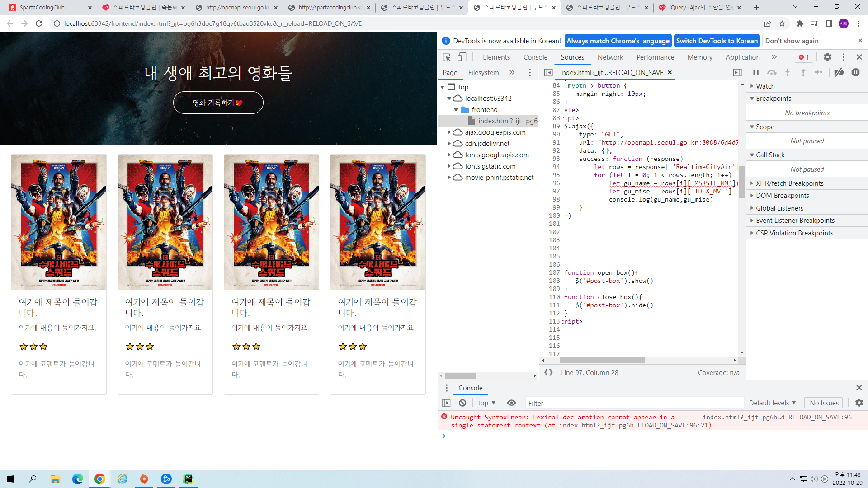
Task: Toggle the device toolbar icon
Action: coord(462,57)
